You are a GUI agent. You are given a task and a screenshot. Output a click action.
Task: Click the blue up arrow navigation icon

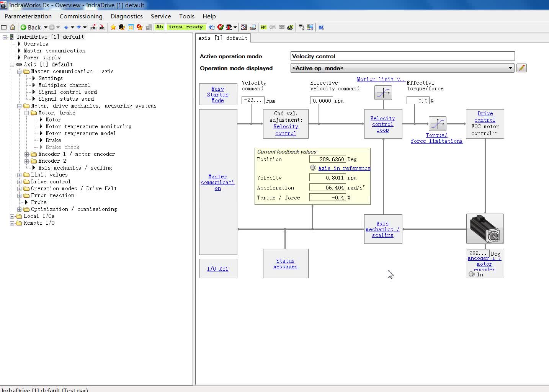tap(66, 27)
